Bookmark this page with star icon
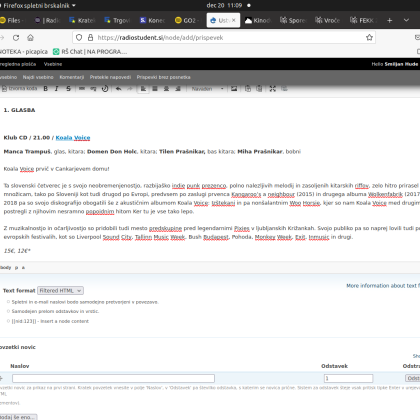420x420 pixels. [x=369, y=37]
